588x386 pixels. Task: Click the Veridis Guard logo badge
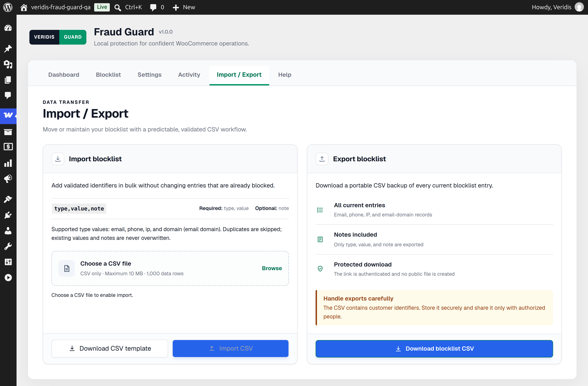coord(58,37)
